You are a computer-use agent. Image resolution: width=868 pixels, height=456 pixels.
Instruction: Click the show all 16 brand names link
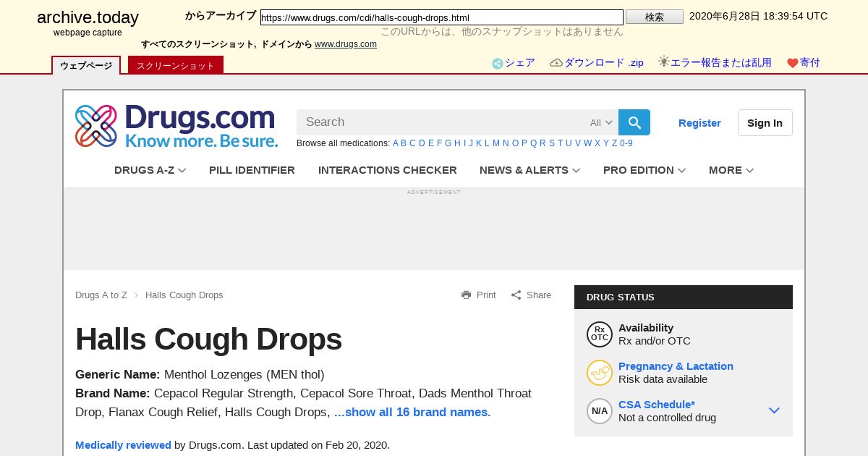coord(412,412)
